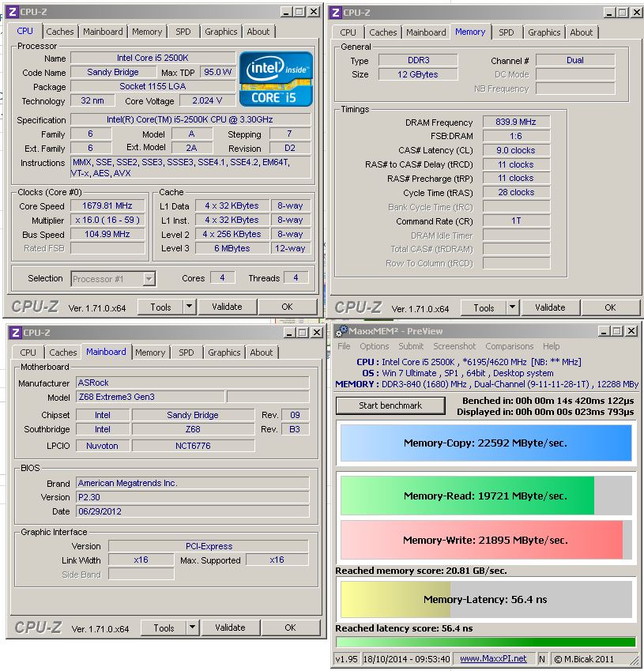Open the SPD tab in the CPU window
This screenshot has width=644, height=671.
(183, 32)
